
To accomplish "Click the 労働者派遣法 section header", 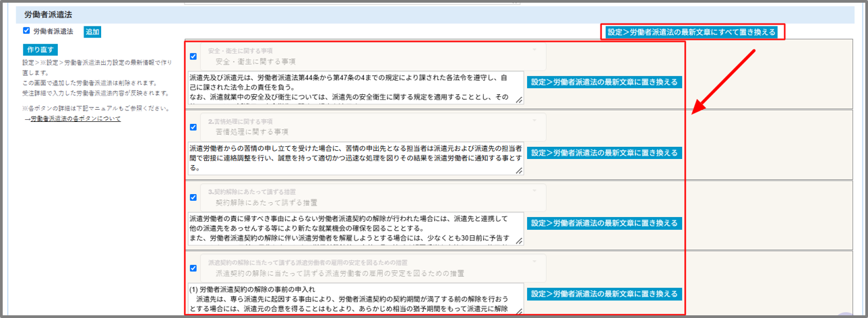I will pos(435,14).
